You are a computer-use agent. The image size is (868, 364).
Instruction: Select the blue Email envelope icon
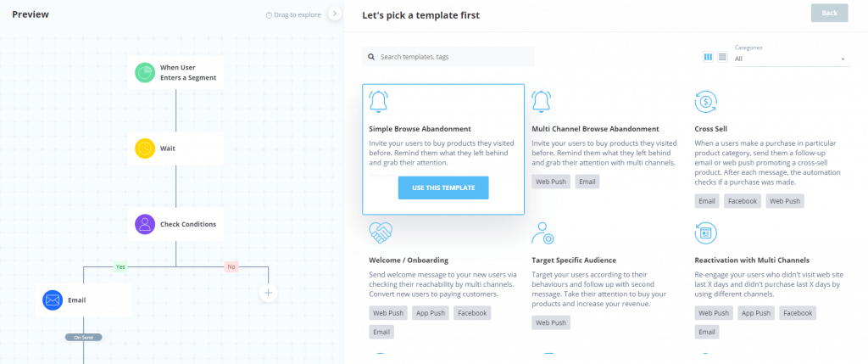click(x=53, y=300)
